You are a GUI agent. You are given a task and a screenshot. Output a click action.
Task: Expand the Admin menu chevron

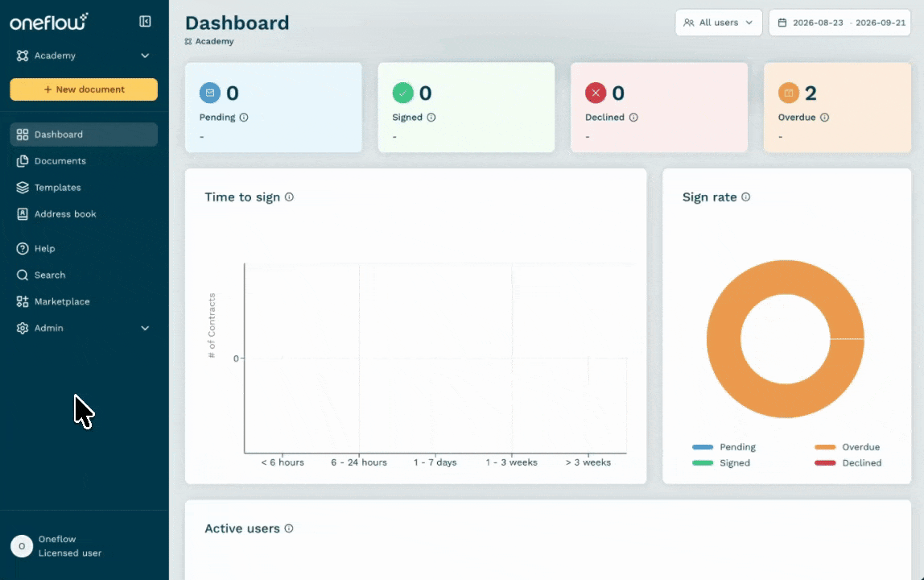[145, 328]
